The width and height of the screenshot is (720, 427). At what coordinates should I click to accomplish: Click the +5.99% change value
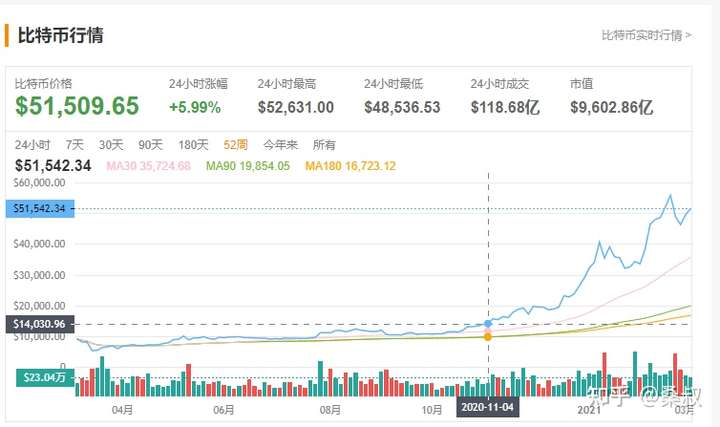[195, 107]
